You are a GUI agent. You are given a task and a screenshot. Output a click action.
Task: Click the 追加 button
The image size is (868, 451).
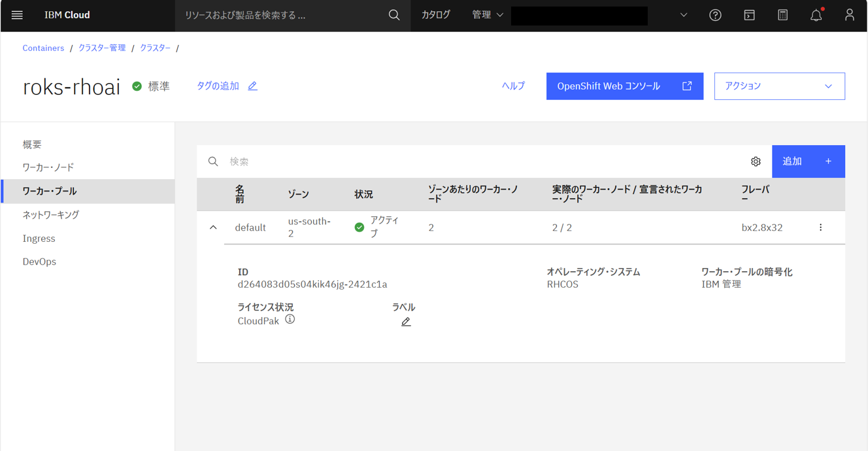click(809, 161)
